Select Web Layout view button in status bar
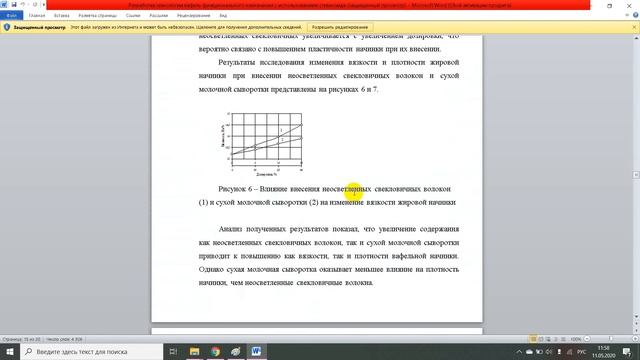Viewport: 640px width, 360px height. (x=548, y=339)
